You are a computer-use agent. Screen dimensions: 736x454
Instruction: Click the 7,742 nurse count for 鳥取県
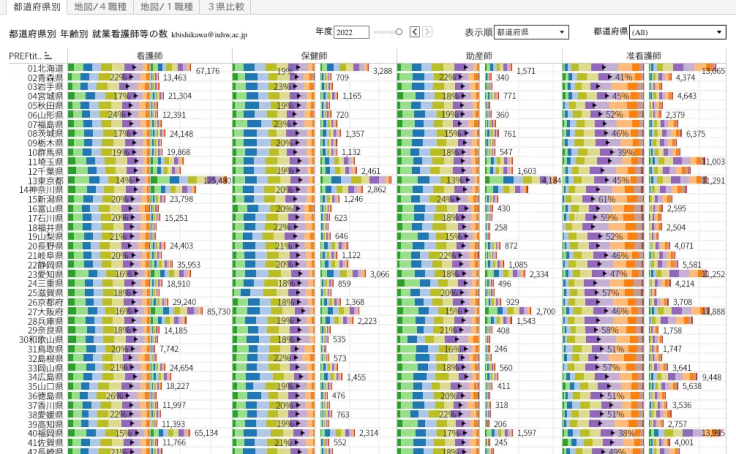169,349
